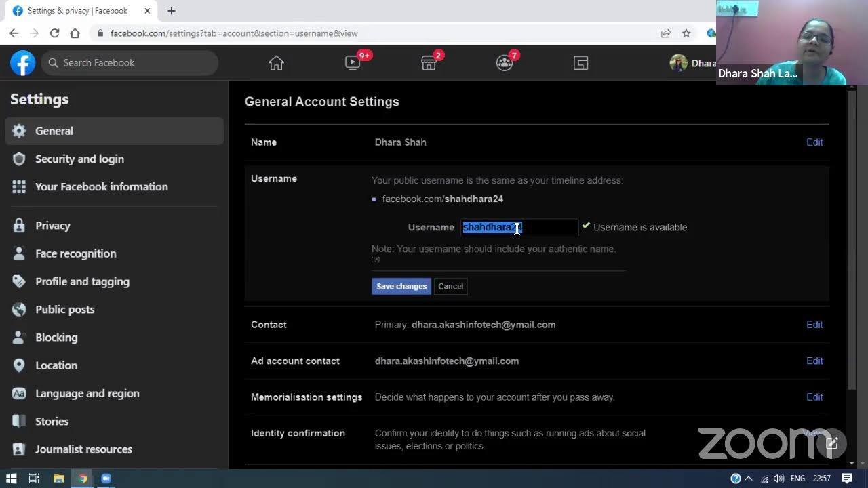Click ENG language indicator
This screenshot has width=868, height=488.
point(797,479)
